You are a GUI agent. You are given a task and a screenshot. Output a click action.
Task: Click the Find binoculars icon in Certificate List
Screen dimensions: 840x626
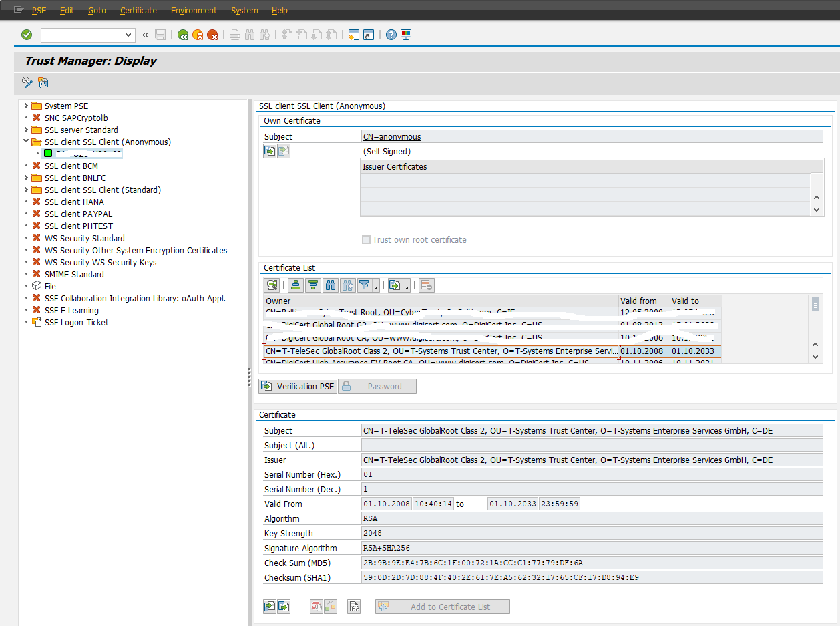point(330,285)
